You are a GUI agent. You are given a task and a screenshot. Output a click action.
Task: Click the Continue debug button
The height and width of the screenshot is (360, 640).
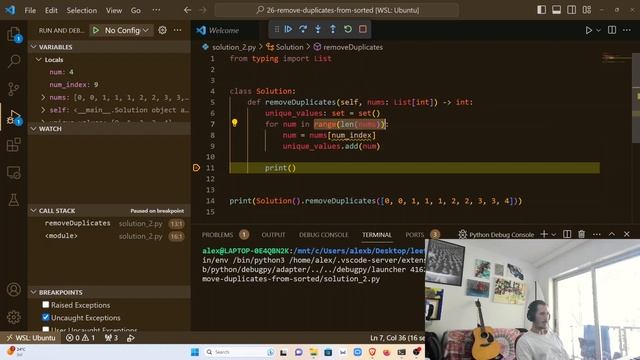pos(288,29)
